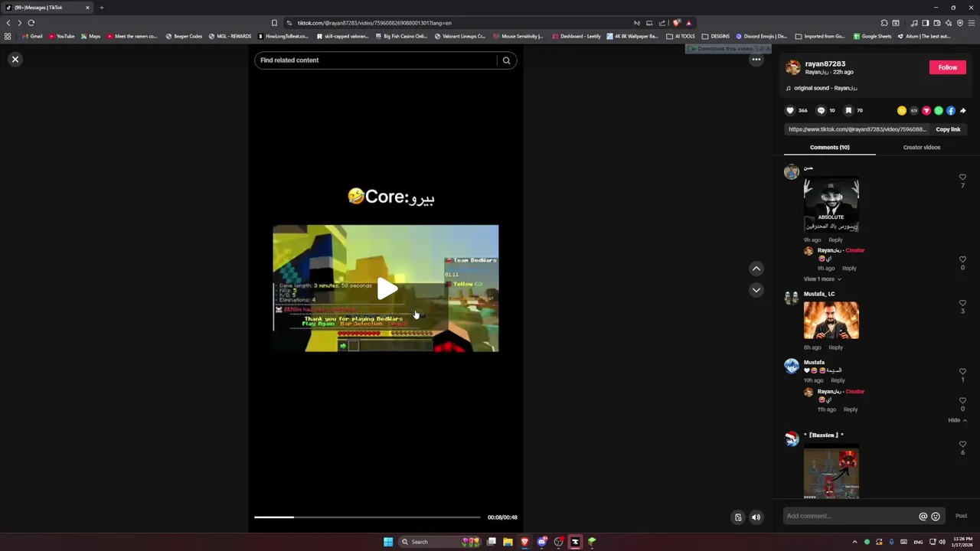Open Google Sheets bookmark
This screenshot has width=980, height=551.
tap(872, 36)
